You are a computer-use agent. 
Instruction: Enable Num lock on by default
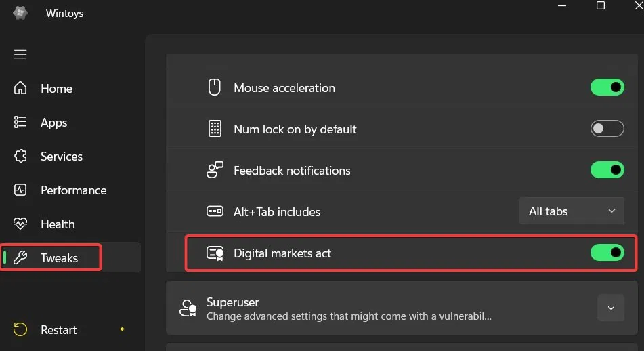coord(607,129)
